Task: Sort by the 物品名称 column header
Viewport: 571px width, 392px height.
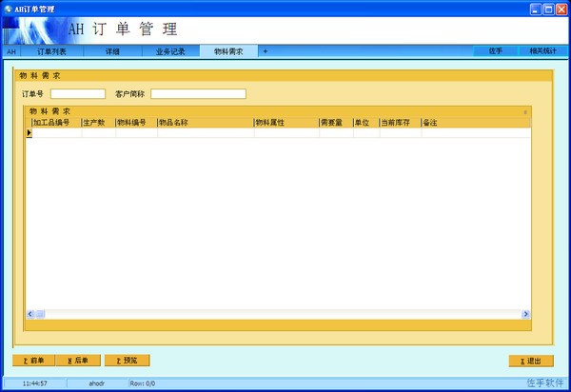Action: 205,123
